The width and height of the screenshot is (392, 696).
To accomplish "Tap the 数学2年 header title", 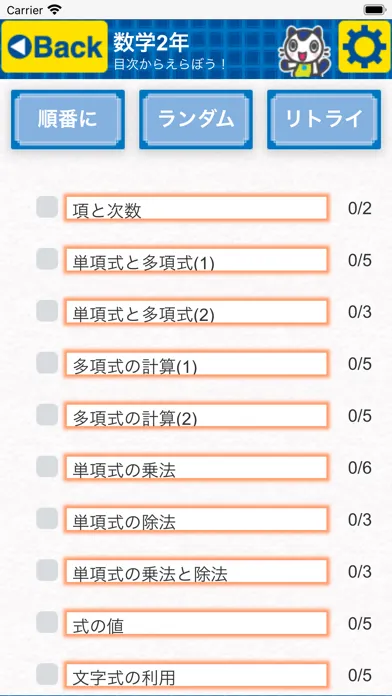I will [x=151, y=43].
